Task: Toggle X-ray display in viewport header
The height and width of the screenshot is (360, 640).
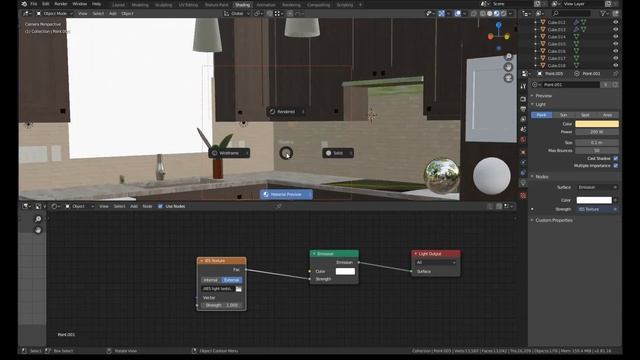Action: pyautogui.click(x=473, y=13)
